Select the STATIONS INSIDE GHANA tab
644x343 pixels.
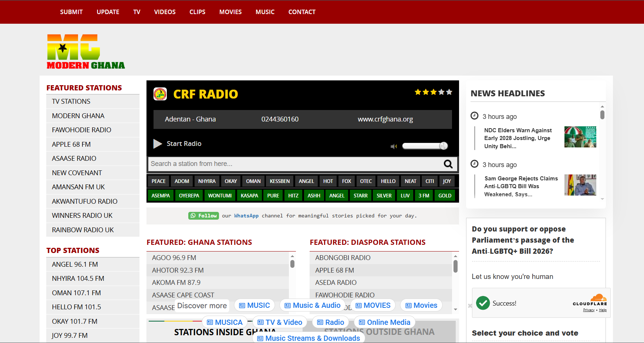pyautogui.click(x=225, y=332)
